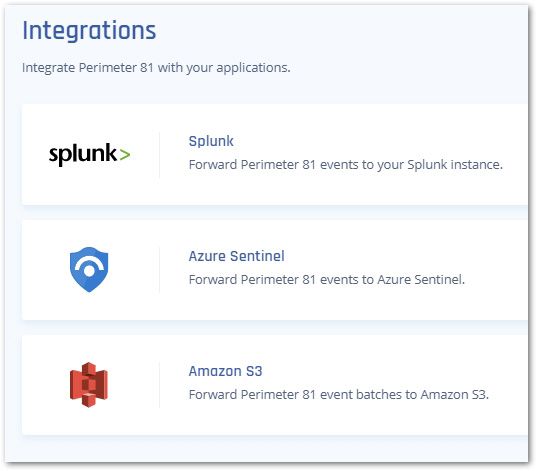This screenshot has width=537, height=471.
Task: Click the vertical divider in Splunk card
Action: pos(159,154)
